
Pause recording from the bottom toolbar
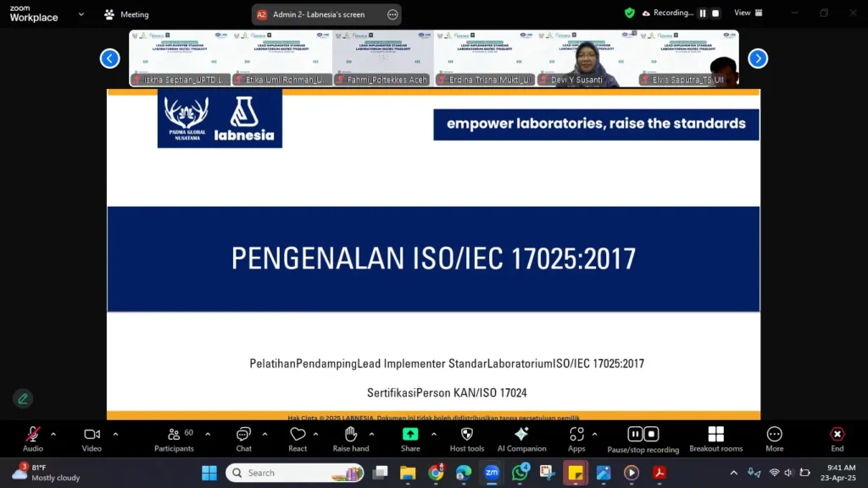coord(635,435)
